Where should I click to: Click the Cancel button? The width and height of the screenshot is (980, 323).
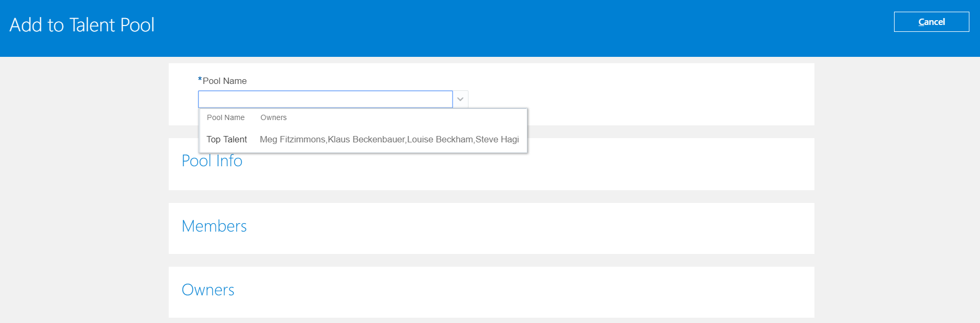click(931, 22)
